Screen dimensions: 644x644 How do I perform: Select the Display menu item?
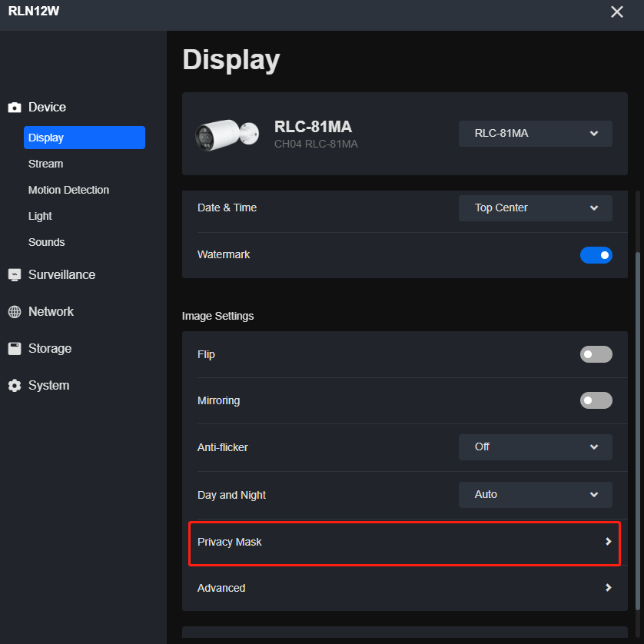click(x=85, y=138)
